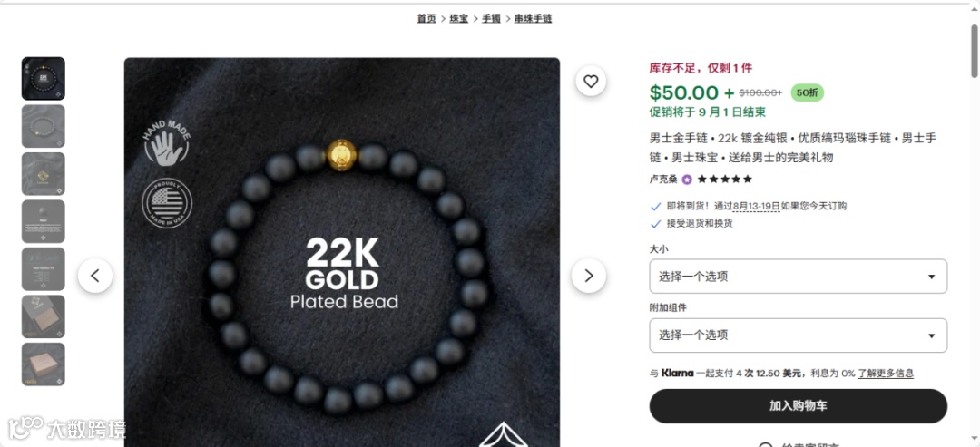Screen dimensions: 980x447
Task: Click the gold plated bead in photo
Action: (x=342, y=154)
